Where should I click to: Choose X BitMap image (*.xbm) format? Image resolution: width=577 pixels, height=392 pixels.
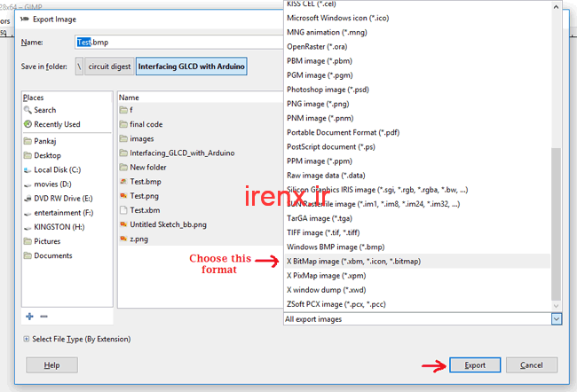point(418,261)
